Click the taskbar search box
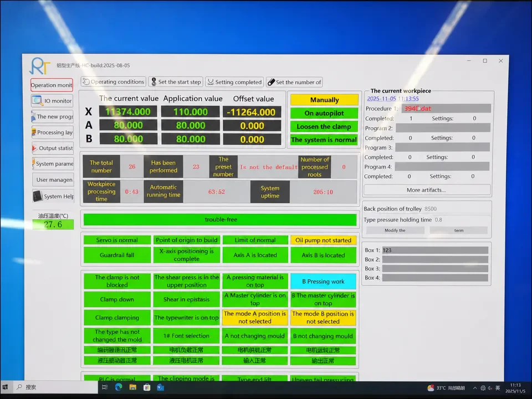The width and height of the screenshot is (532, 399). coord(56,387)
